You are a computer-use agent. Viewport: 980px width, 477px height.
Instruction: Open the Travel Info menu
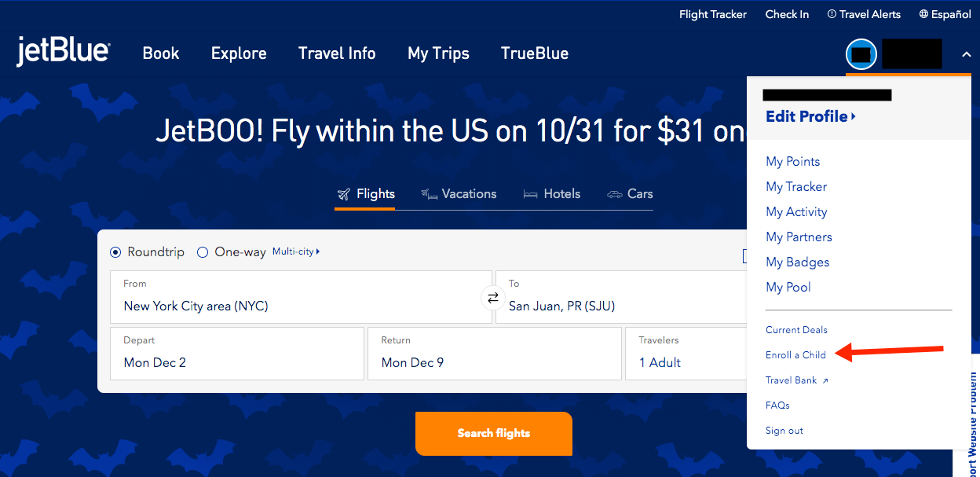tap(337, 53)
